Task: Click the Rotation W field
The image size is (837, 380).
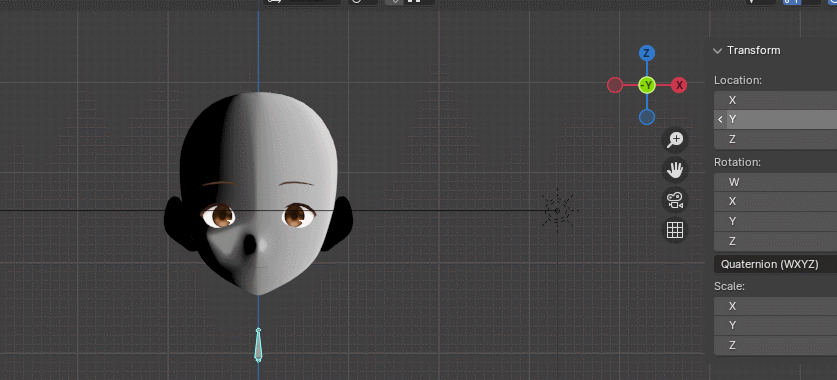Action: (x=776, y=183)
